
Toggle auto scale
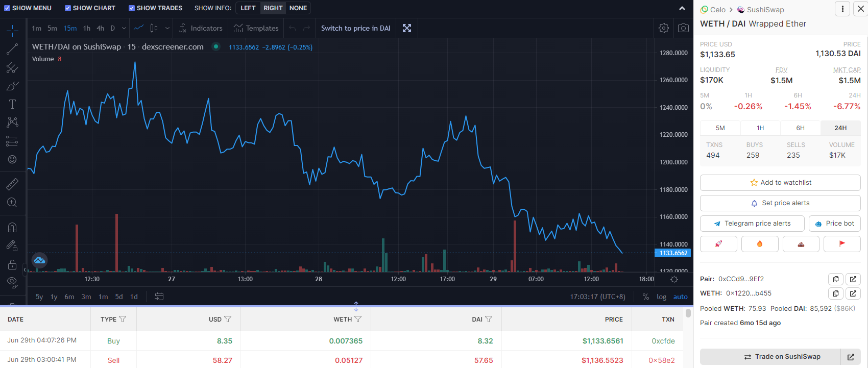[x=681, y=297]
